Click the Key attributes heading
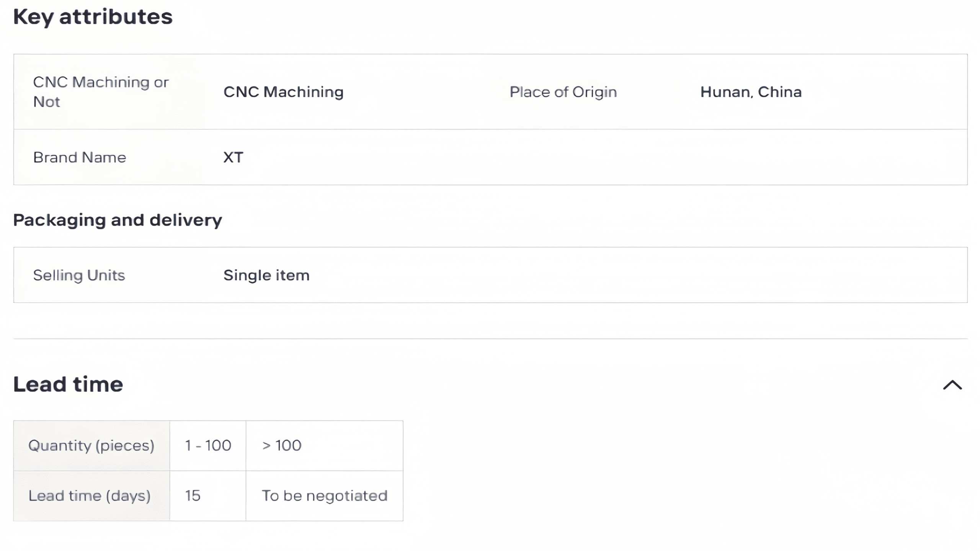The width and height of the screenshot is (980, 551). point(93,17)
